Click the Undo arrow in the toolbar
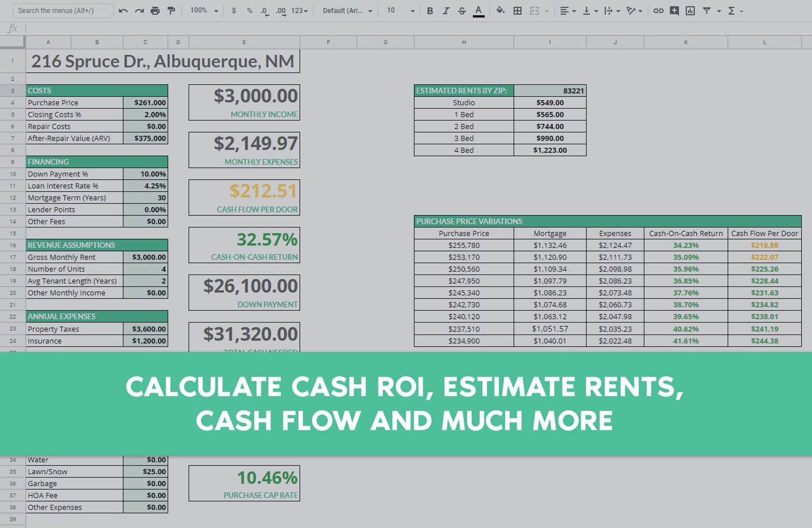 tap(123, 11)
